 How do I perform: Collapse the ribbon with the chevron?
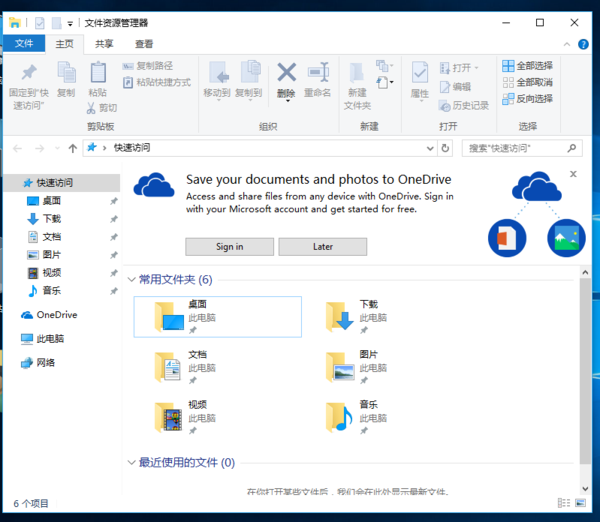(567, 44)
